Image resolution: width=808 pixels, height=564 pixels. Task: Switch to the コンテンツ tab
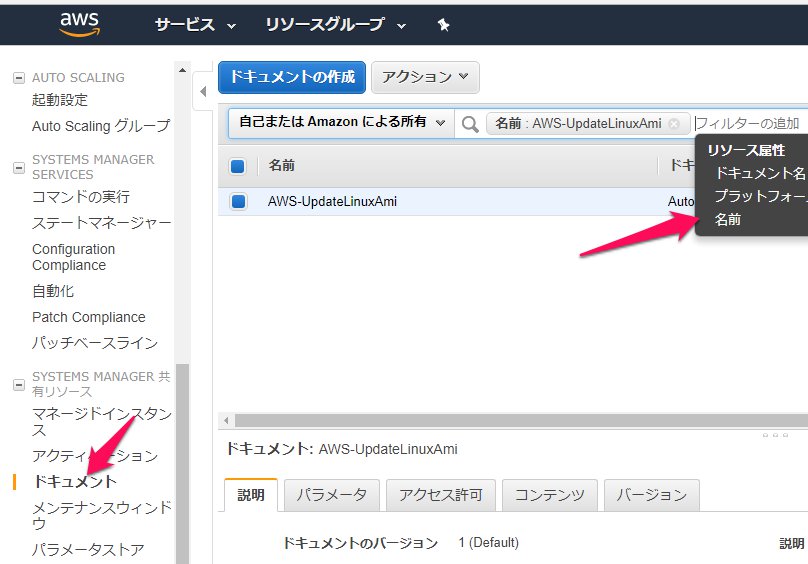click(550, 494)
